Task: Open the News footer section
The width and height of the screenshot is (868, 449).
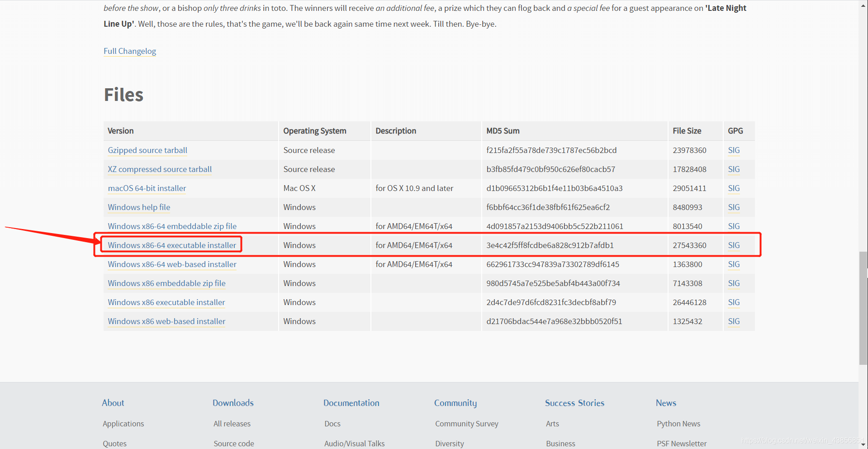Action: (x=666, y=403)
